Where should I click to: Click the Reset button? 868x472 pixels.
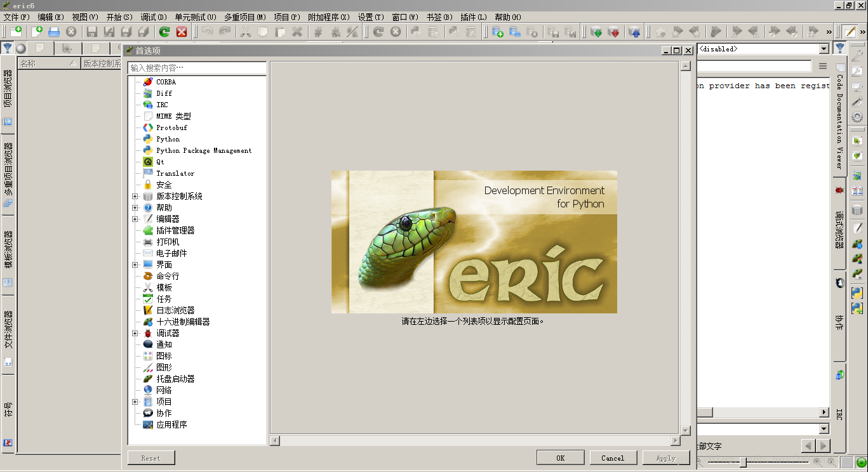(x=151, y=458)
